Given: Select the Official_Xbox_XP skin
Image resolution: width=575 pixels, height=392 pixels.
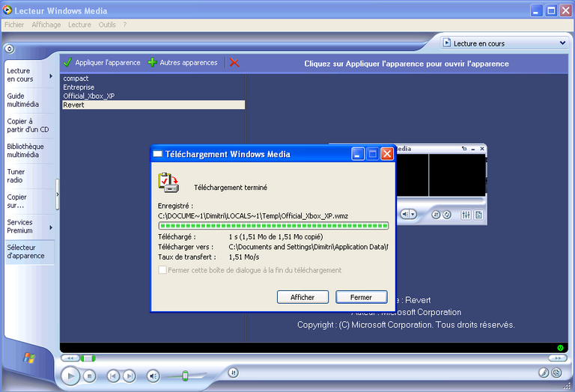Looking at the screenshot, I should (x=153, y=96).
